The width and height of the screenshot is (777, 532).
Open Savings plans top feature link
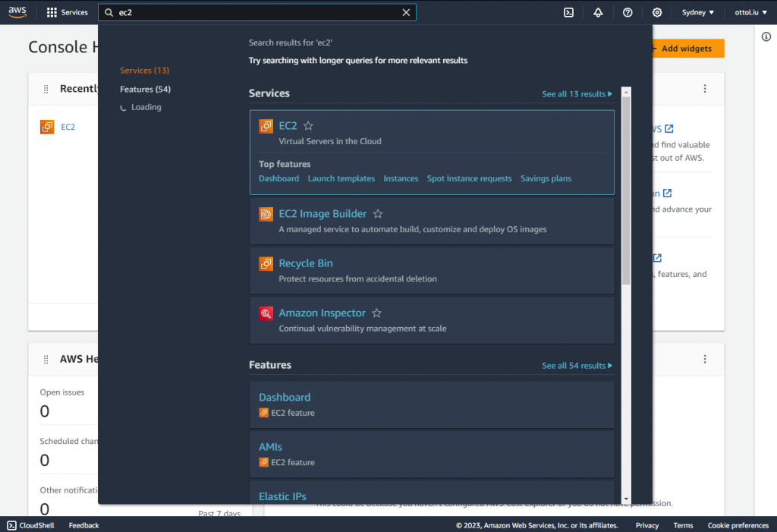click(x=546, y=178)
